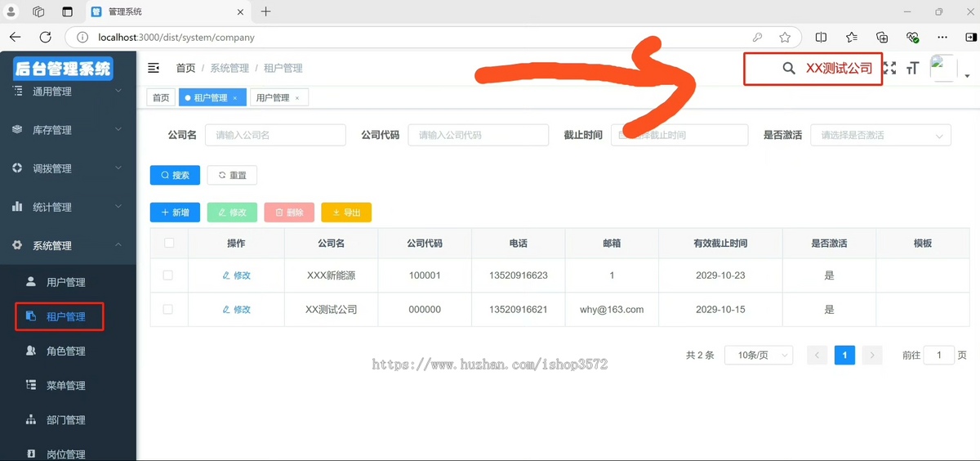
Task: Focus 公司名 input field
Action: (275, 135)
